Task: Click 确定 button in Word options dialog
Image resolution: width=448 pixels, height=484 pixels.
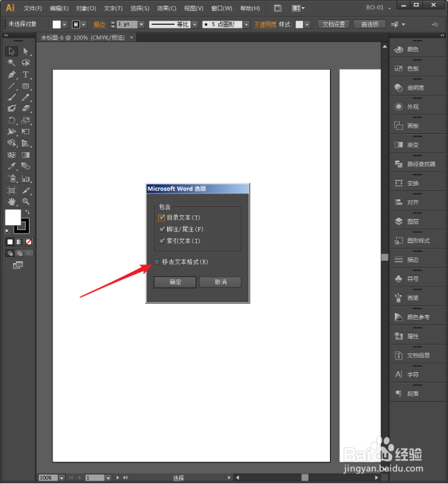Action: click(x=175, y=282)
